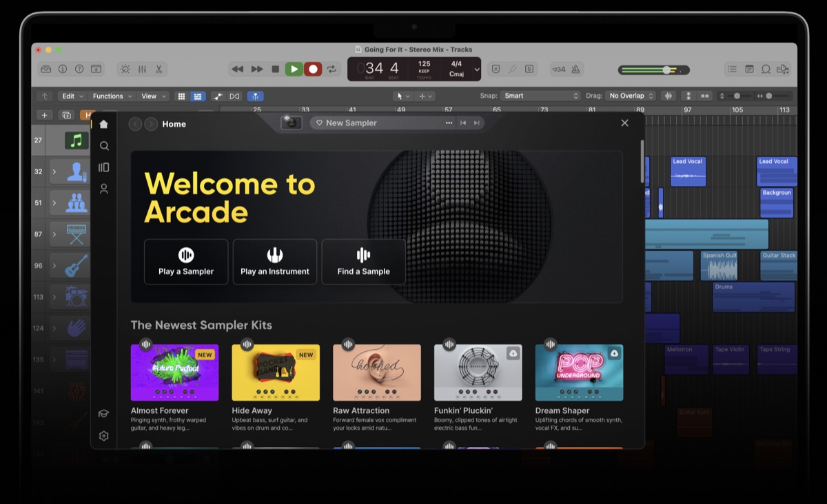
Task: Show the Inspector via info icon
Action: pos(63,69)
